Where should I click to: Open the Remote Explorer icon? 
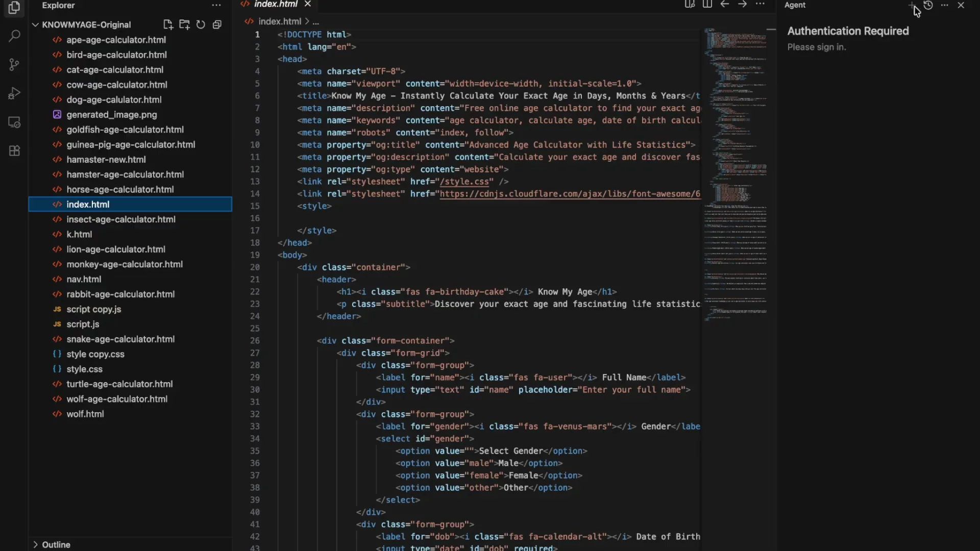pyautogui.click(x=14, y=122)
